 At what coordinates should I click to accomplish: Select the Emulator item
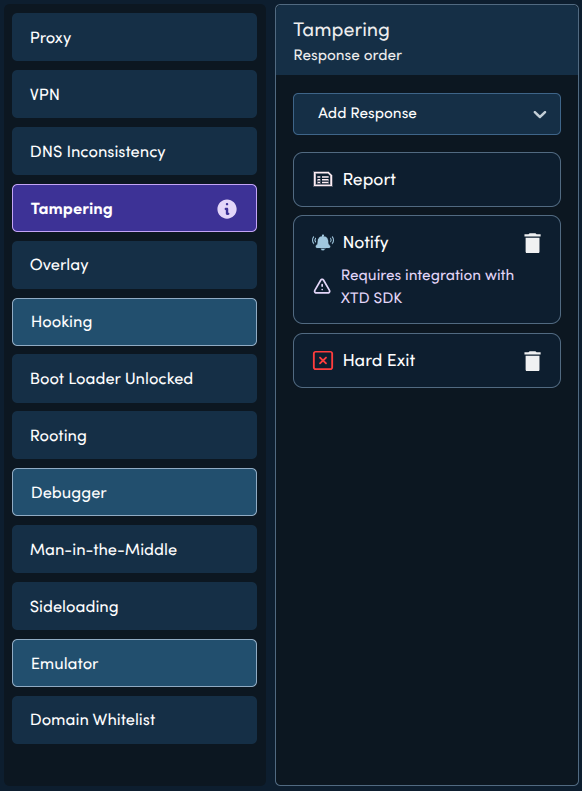[x=135, y=663]
